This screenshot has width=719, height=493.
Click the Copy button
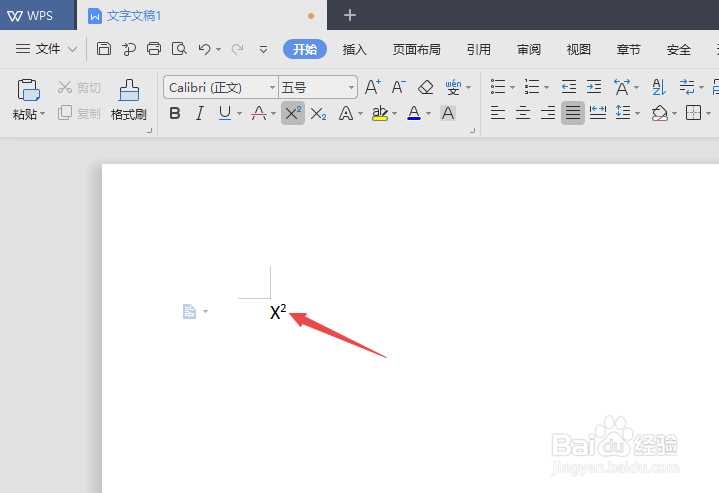click(x=79, y=113)
